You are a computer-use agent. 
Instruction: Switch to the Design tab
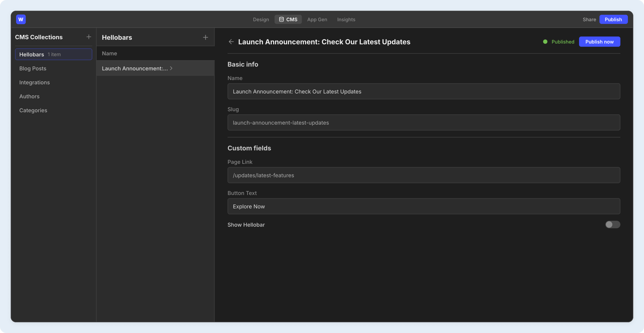[x=261, y=19]
